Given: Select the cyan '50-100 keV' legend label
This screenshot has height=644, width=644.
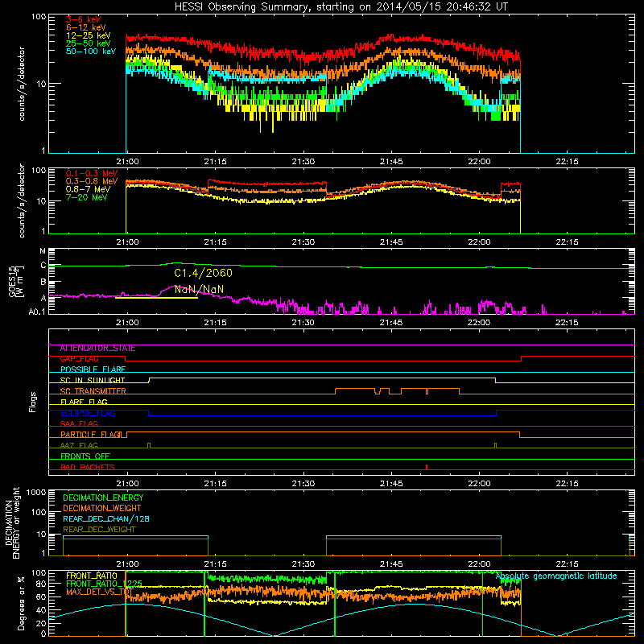Looking at the screenshot, I should coord(91,52).
